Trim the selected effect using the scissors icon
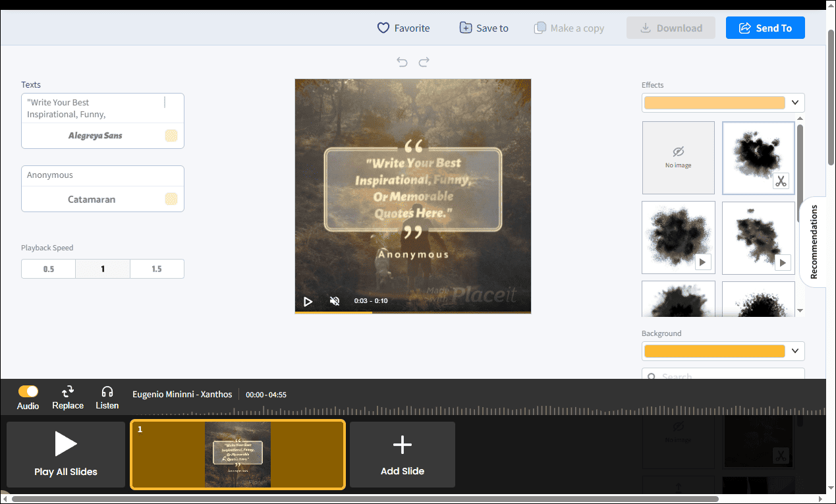The image size is (836, 504). point(781,181)
